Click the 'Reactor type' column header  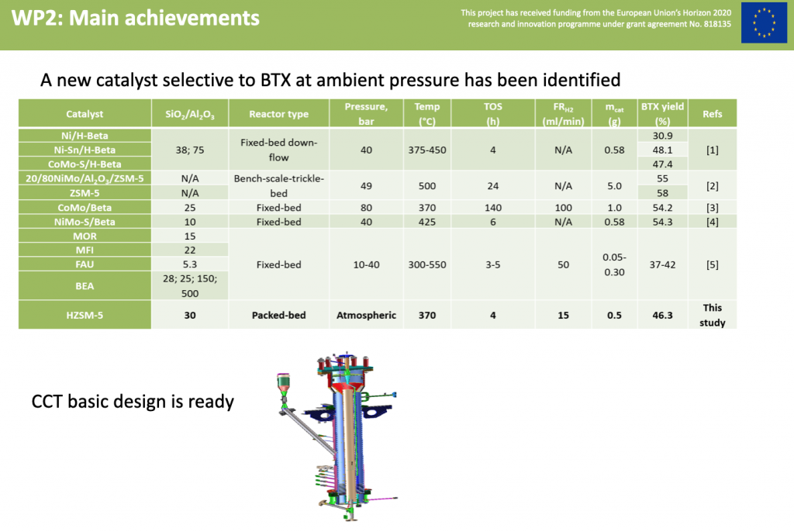278,113
